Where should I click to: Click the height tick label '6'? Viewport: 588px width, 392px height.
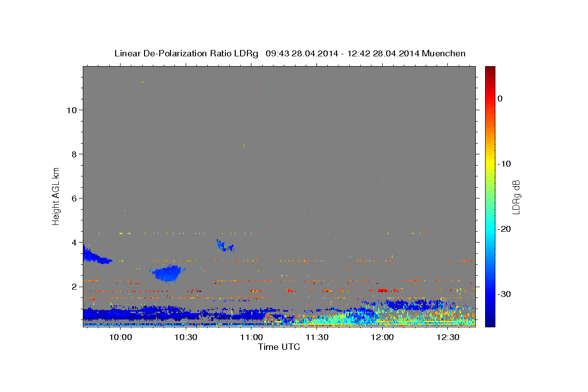(x=74, y=198)
